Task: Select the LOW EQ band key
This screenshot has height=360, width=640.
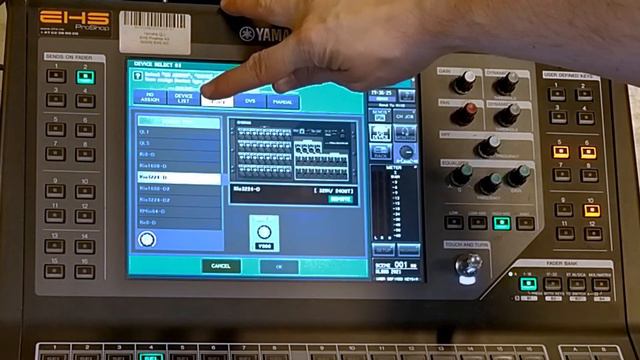Action: (454, 222)
